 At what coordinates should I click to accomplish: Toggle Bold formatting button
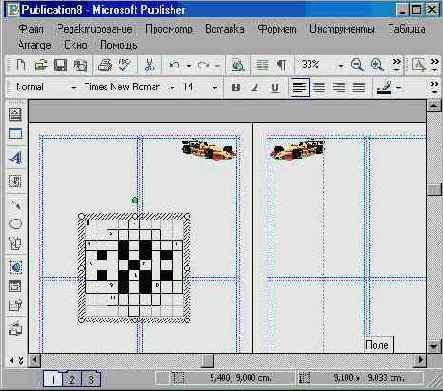tap(236, 88)
